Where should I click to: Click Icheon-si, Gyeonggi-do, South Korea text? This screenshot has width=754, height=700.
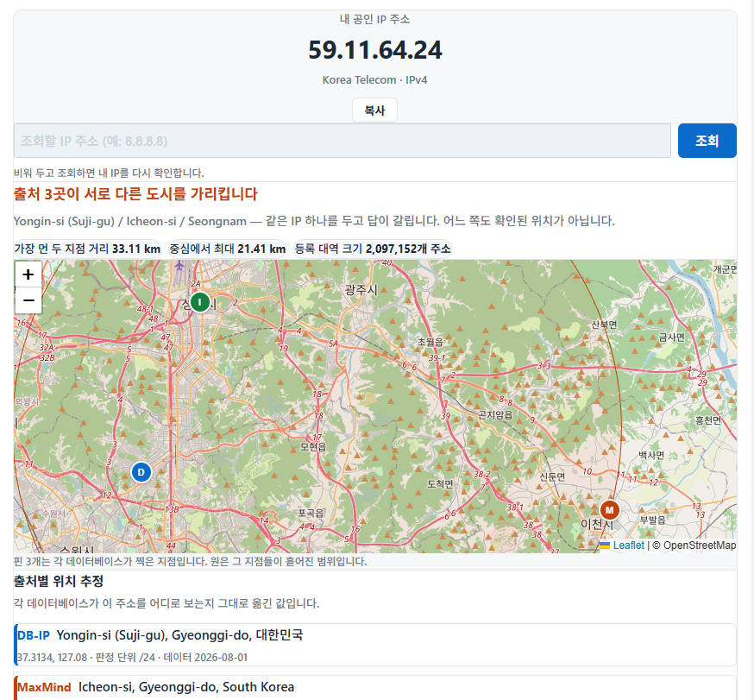186,687
